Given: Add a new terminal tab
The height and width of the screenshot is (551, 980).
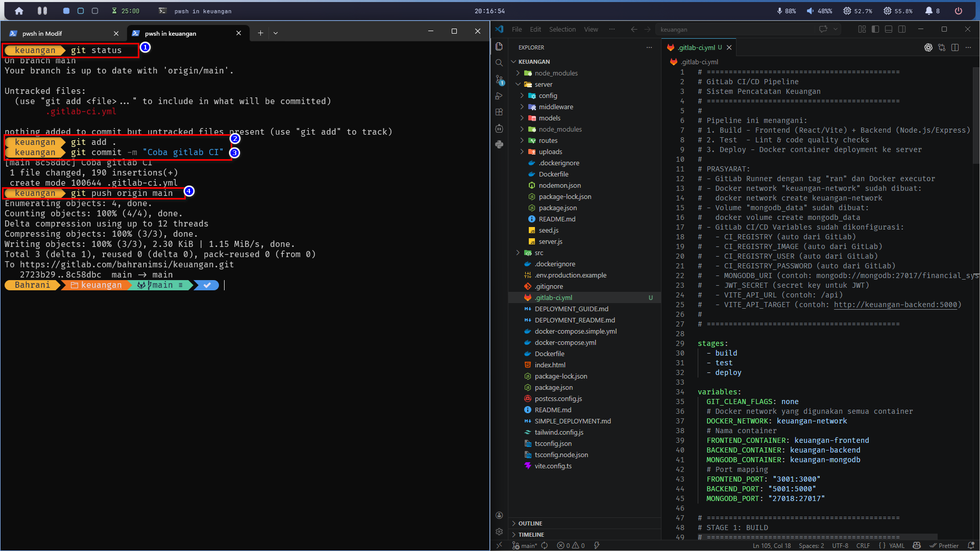Looking at the screenshot, I should 260,33.
